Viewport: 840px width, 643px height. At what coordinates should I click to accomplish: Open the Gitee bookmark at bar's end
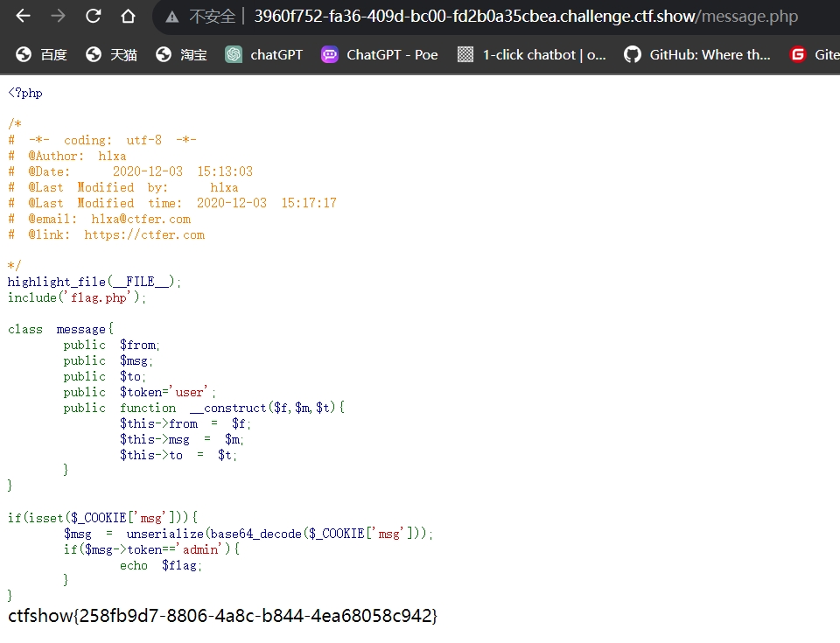point(815,54)
